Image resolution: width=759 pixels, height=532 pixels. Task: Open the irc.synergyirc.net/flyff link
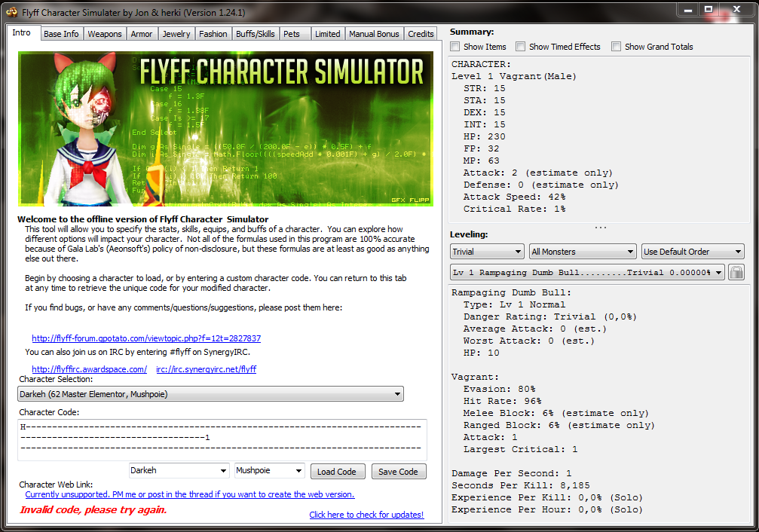click(207, 369)
